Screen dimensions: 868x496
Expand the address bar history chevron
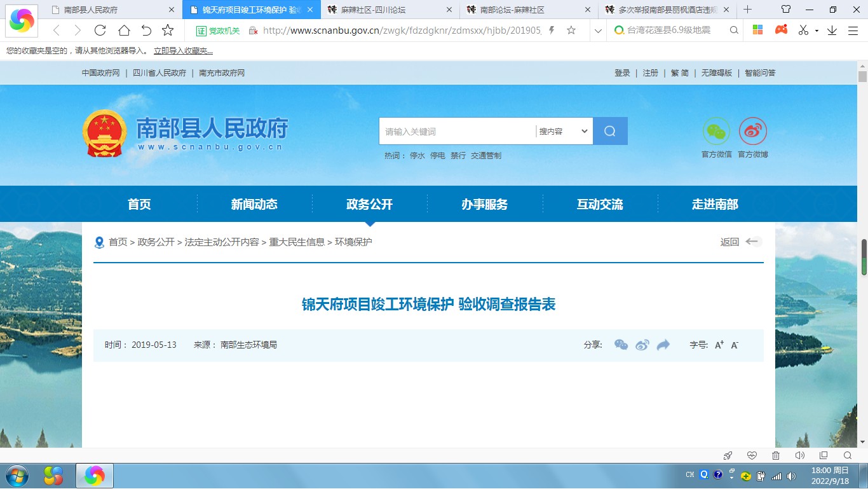click(x=597, y=31)
